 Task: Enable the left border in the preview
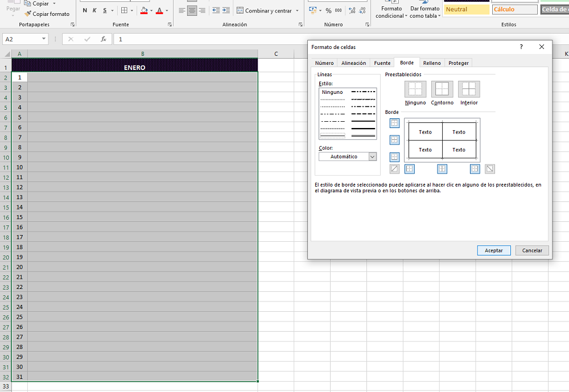pyautogui.click(x=410, y=169)
